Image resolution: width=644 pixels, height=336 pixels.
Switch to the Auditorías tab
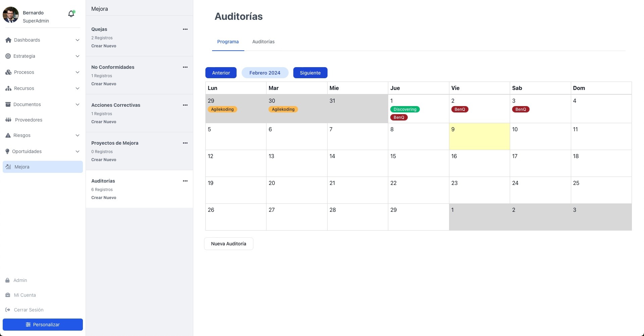coord(263,42)
